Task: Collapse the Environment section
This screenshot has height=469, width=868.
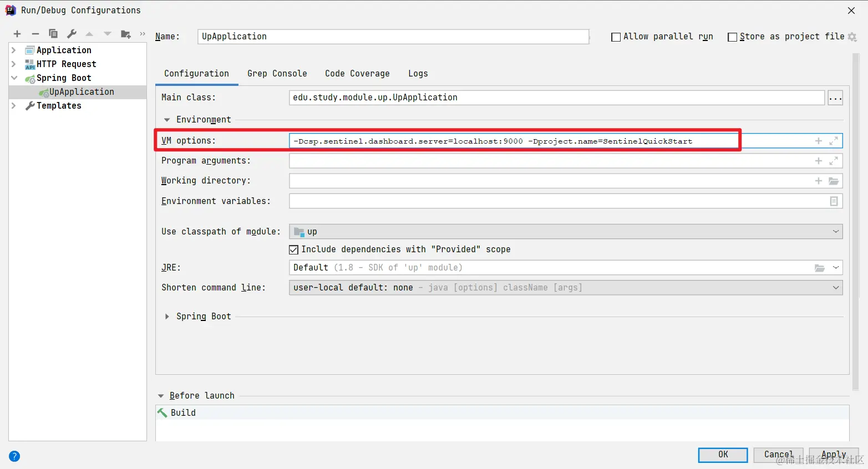Action: (167, 120)
